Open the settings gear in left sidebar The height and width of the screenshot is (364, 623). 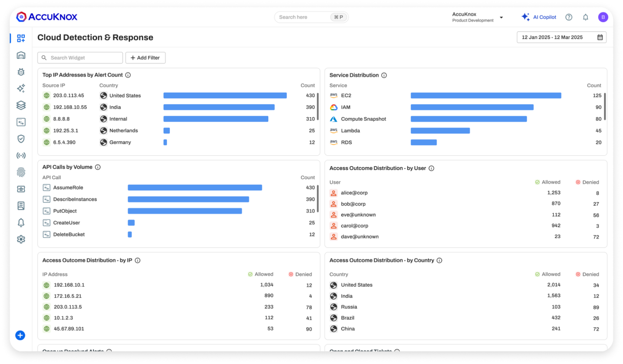pos(21,239)
